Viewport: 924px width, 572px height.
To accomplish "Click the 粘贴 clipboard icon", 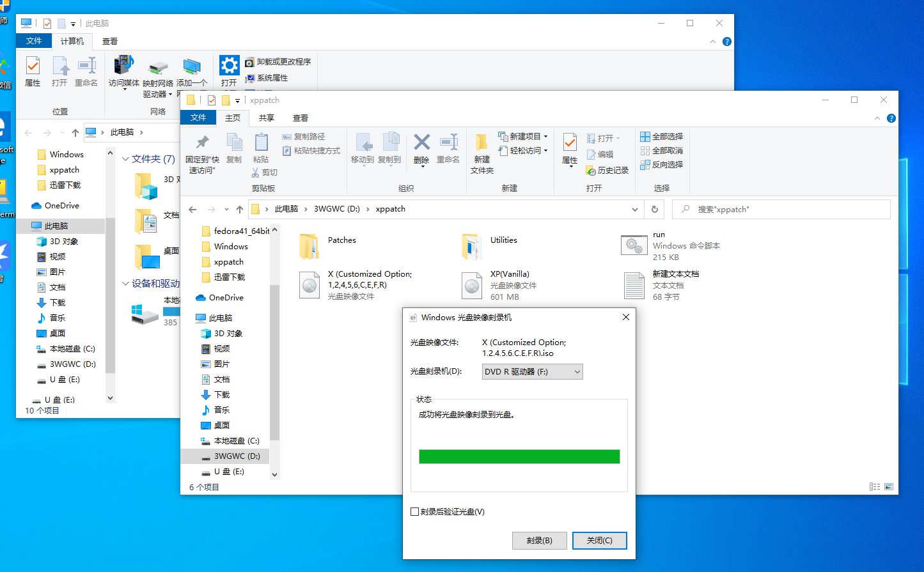I will pos(261,142).
